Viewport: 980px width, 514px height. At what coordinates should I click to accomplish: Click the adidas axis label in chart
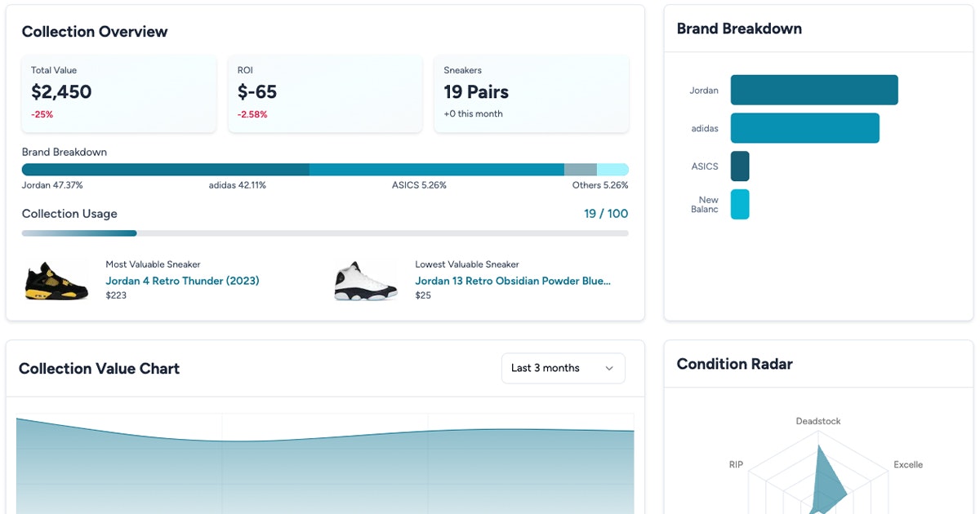point(705,129)
